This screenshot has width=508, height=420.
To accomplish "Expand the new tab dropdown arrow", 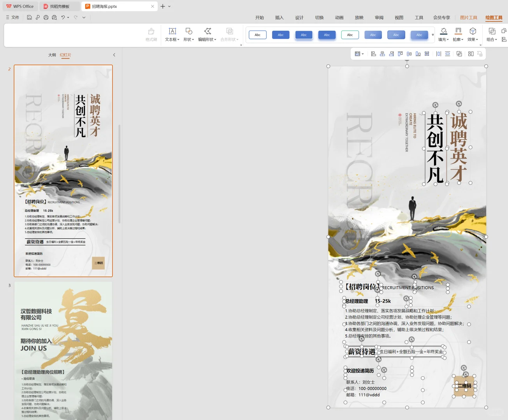I will 169,6.
